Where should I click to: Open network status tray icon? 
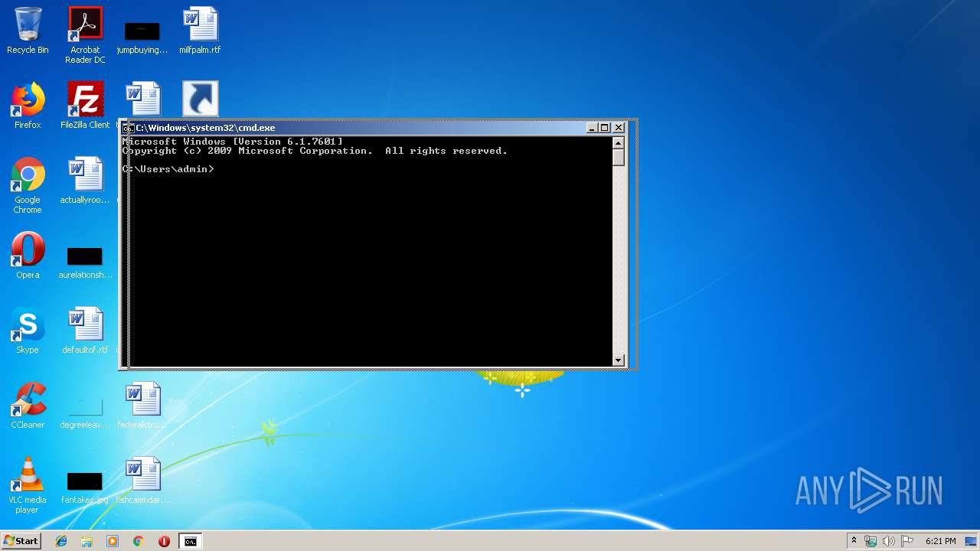[871, 541]
